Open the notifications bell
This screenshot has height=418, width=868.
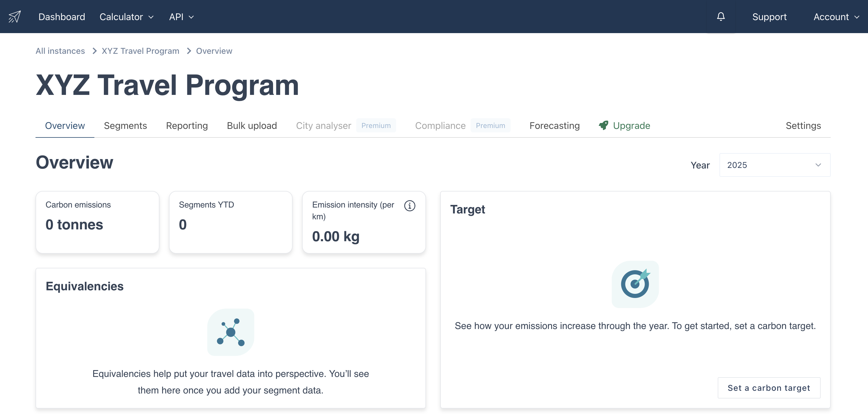click(720, 17)
